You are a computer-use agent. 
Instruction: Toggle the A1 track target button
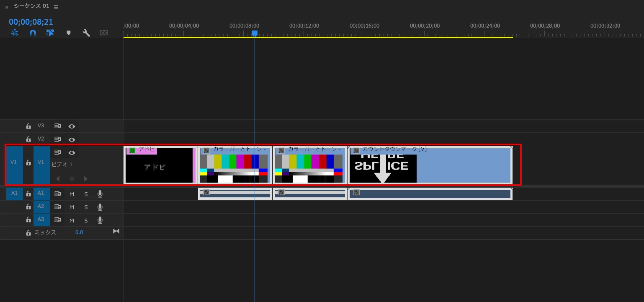tap(41, 194)
